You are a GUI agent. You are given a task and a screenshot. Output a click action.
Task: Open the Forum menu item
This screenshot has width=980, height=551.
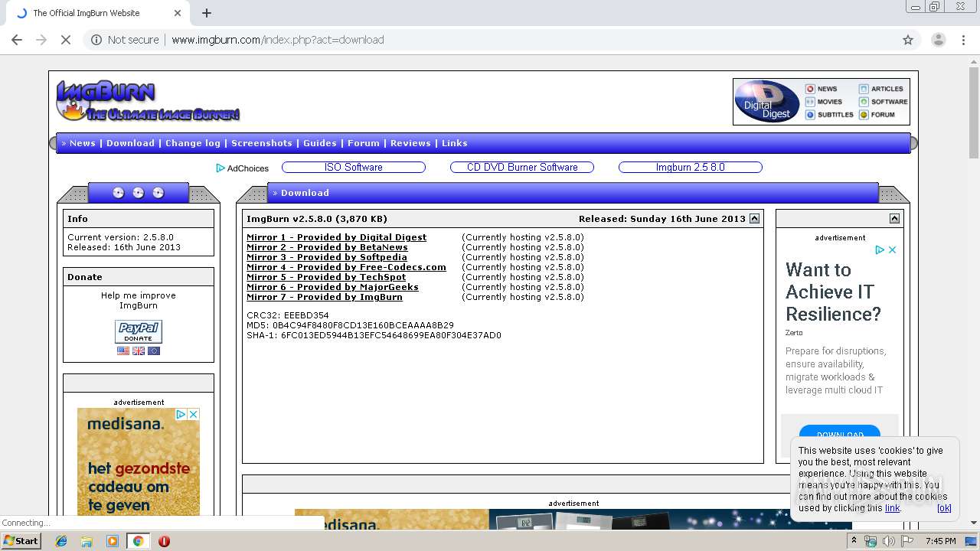point(364,143)
